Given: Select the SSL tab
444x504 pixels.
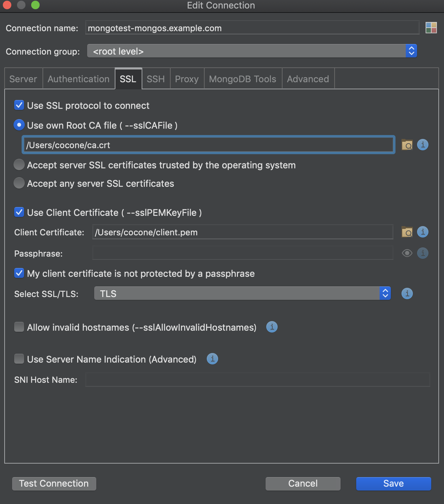Looking at the screenshot, I should pyautogui.click(x=128, y=79).
